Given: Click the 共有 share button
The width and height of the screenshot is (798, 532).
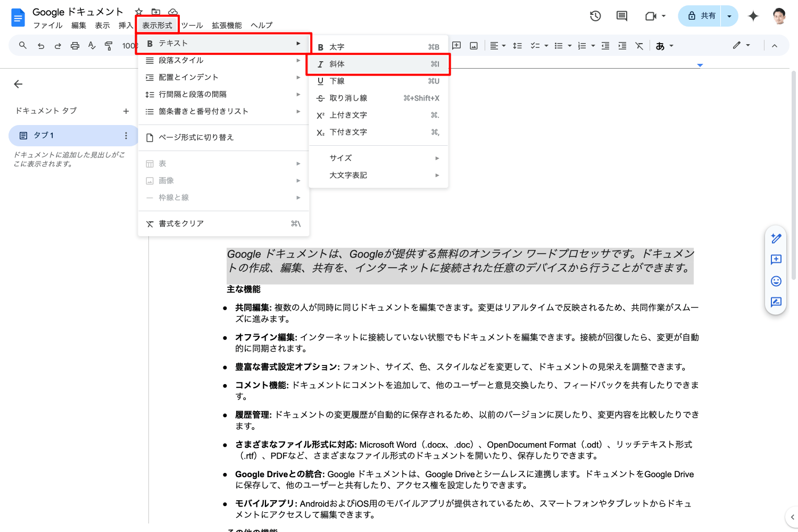Looking at the screenshot, I should pyautogui.click(x=700, y=16).
